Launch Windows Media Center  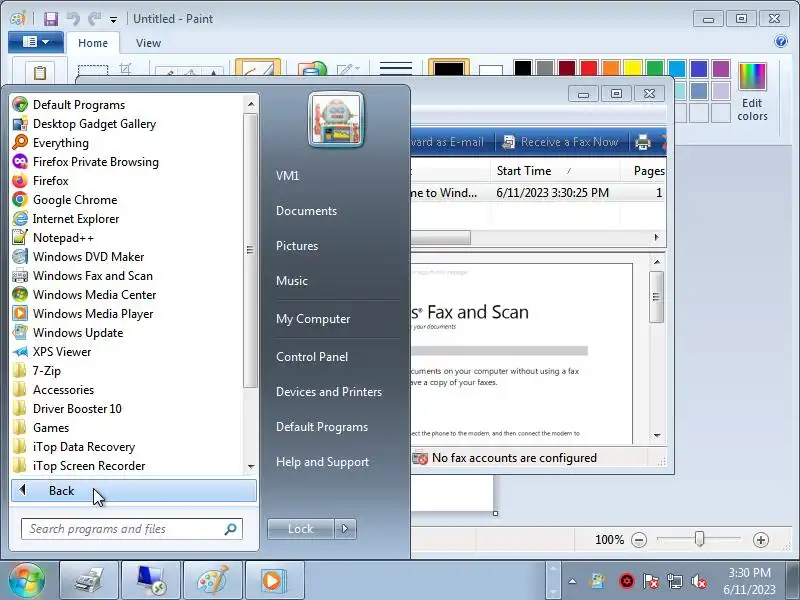pos(94,294)
